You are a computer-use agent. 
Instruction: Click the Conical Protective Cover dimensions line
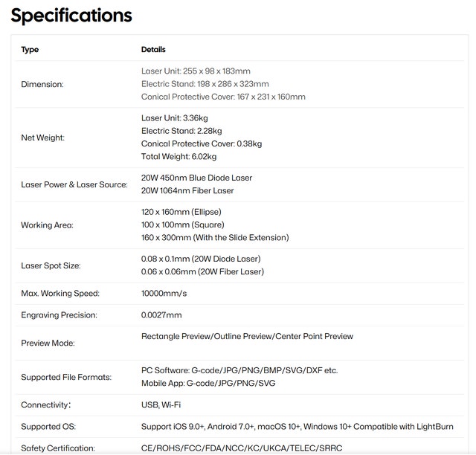223,97
